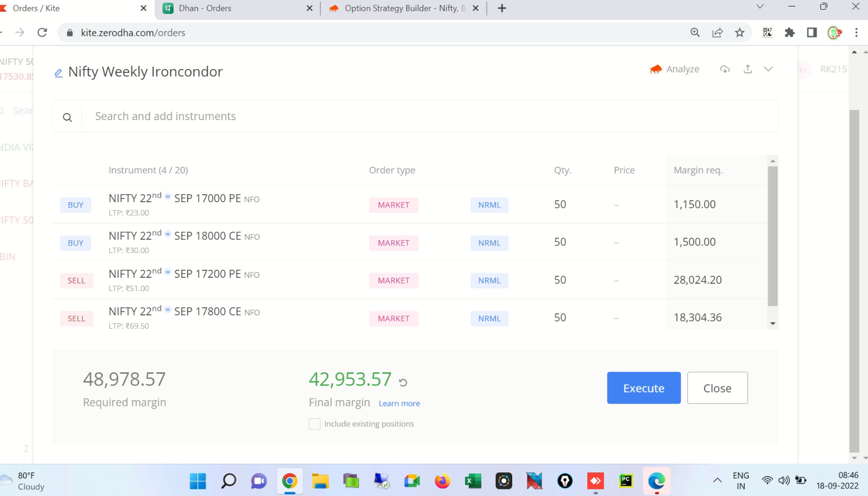Toggle NRML product for 18000 CE row
The height and width of the screenshot is (496, 868).
(489, 243)
